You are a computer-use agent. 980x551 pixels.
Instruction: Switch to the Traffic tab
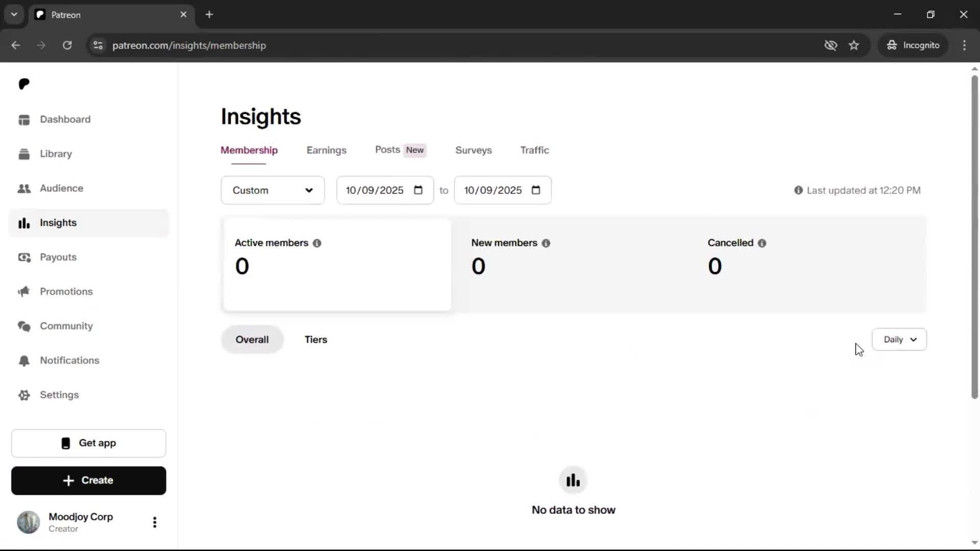pos(534,150)
